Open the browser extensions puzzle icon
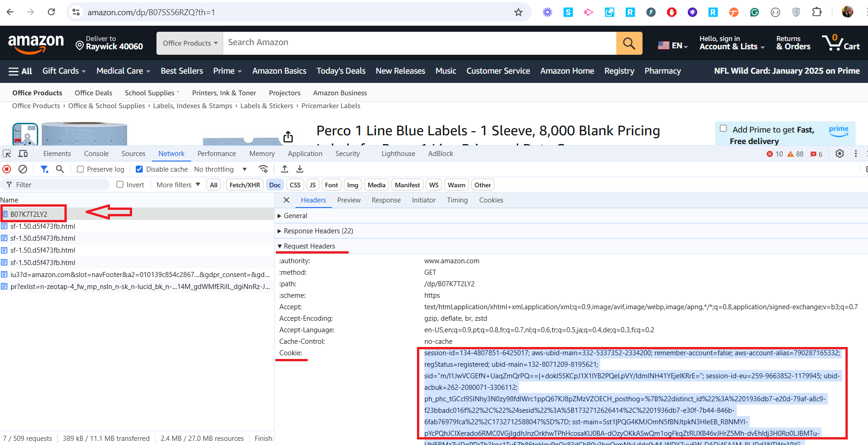 817,12
